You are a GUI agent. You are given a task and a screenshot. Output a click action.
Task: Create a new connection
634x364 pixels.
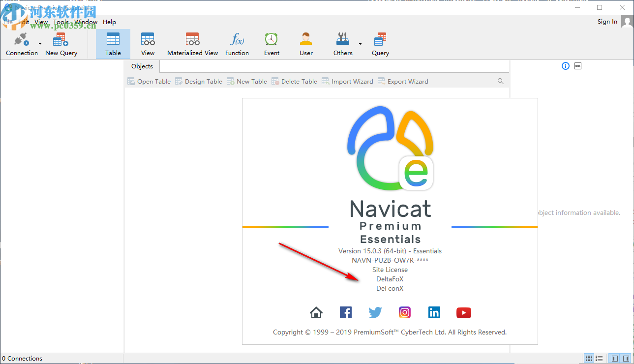[x=22, y=43]
